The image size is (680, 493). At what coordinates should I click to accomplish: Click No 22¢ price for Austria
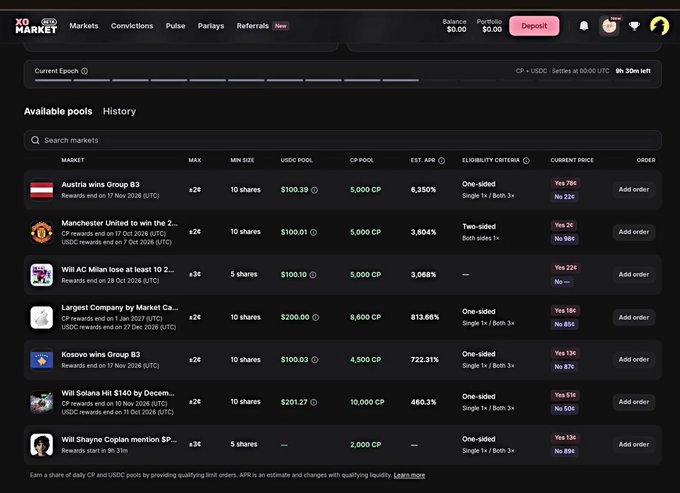pyautogui.click(x=564, y=197)
